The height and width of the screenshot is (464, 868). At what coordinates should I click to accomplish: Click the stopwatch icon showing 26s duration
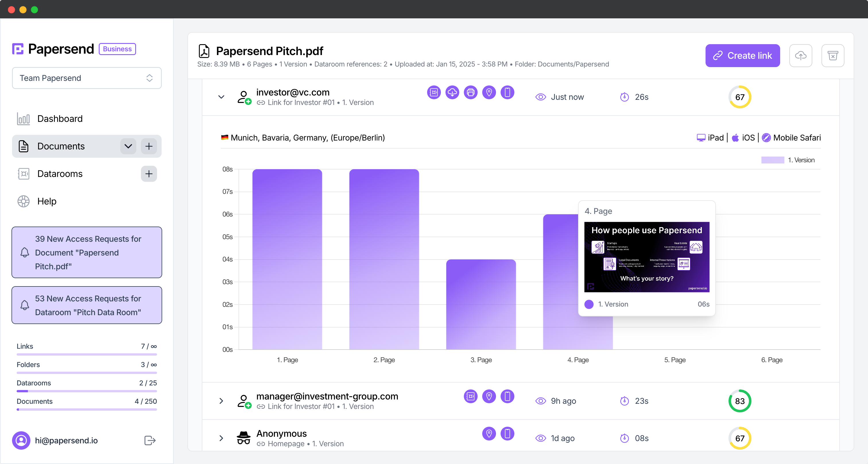pos(624,97)
